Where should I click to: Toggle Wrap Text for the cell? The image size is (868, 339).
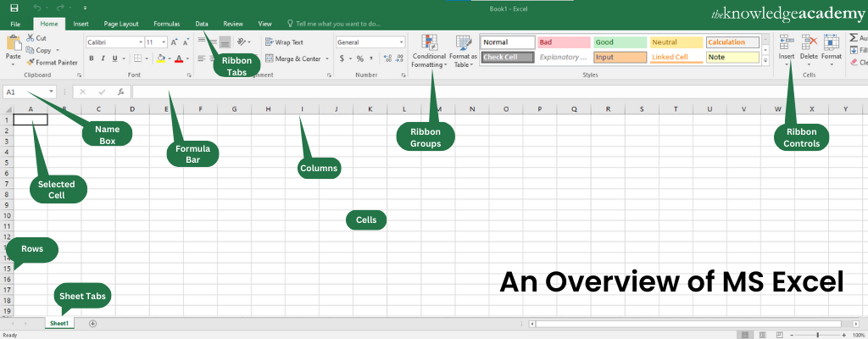tap(284, 42)
